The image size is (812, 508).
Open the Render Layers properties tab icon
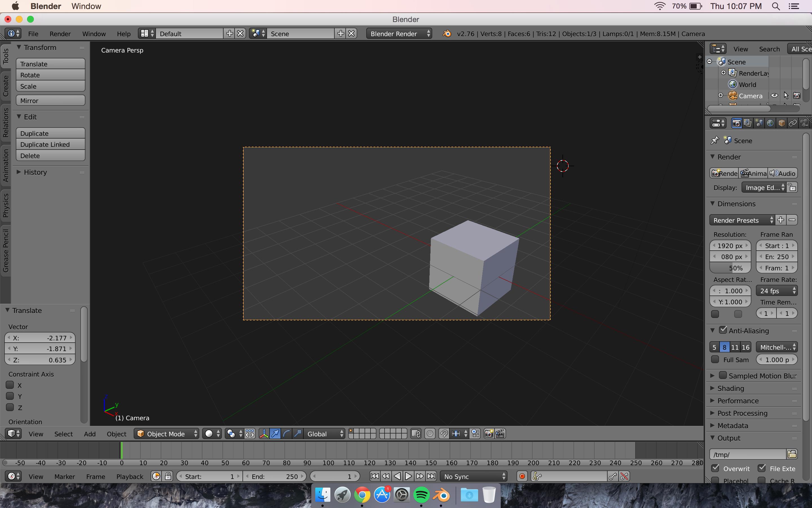748,123
